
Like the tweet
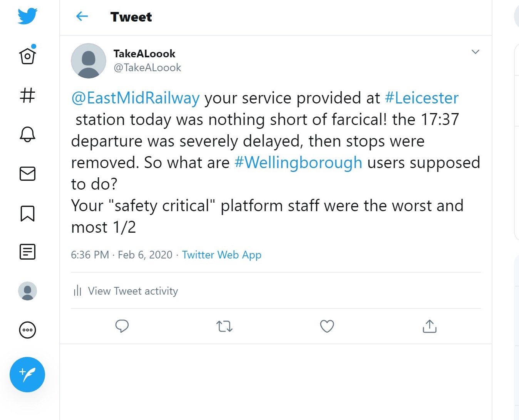327,326
